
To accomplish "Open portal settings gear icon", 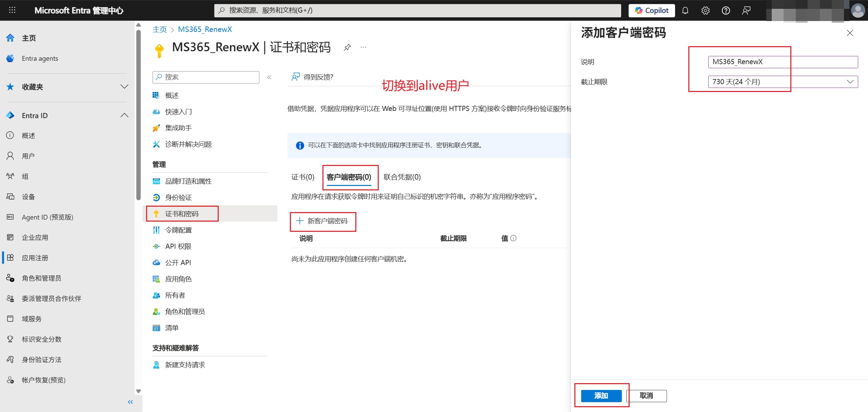I will [x=705, y=11].
